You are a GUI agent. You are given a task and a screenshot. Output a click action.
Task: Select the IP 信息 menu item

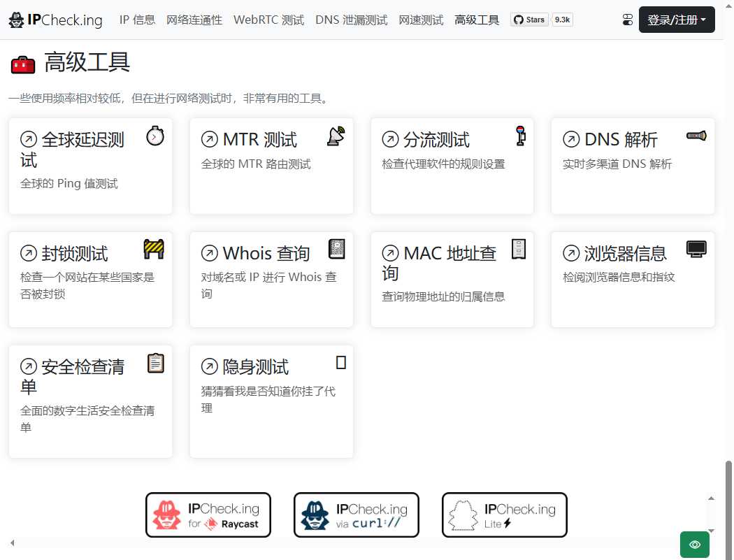click(x=137, y=20)
